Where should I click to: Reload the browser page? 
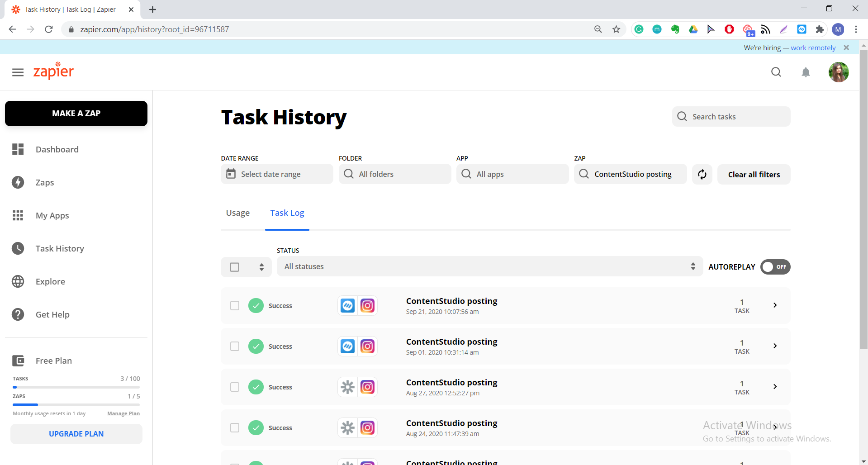coord(49,29)
